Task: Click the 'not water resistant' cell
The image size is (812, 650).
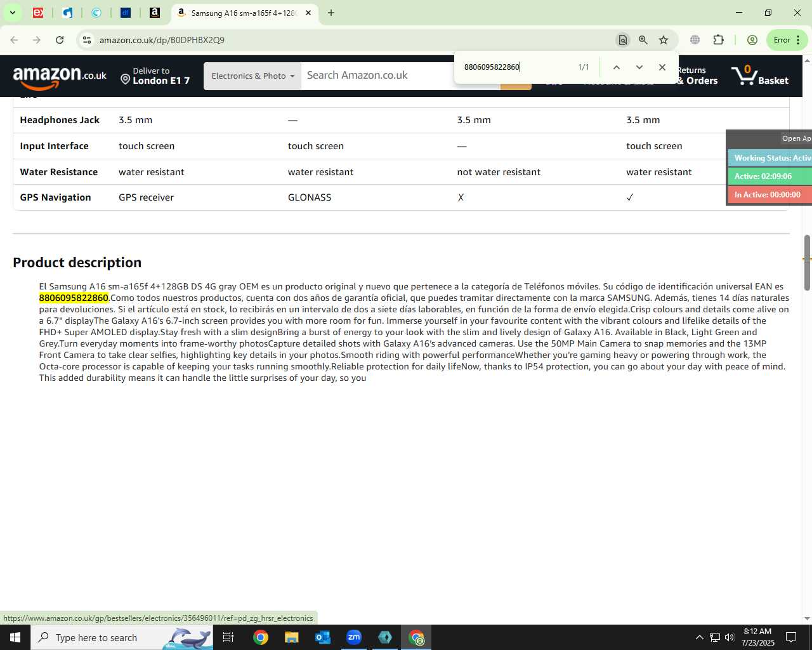Action: coord(499,172)
